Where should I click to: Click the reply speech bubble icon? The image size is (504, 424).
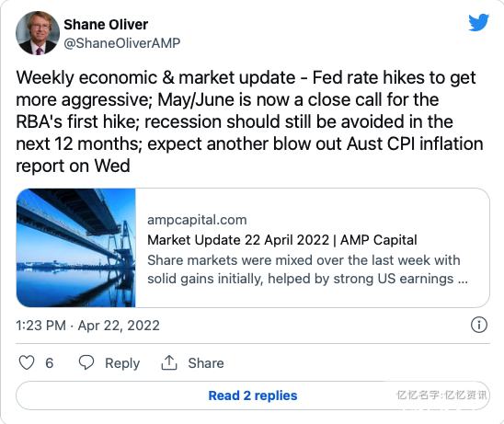86,362
